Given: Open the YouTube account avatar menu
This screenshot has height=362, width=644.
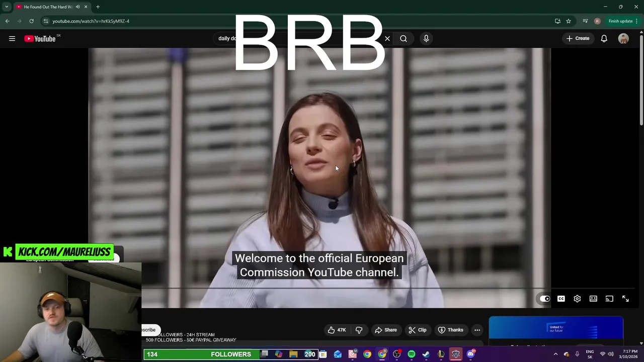Looking at the screenshot, I should pos(623,39).
